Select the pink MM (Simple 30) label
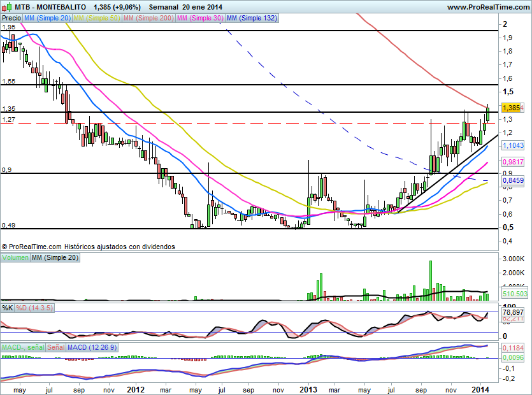The height and width of the screenshot is (395, 532). coord(199,18)
